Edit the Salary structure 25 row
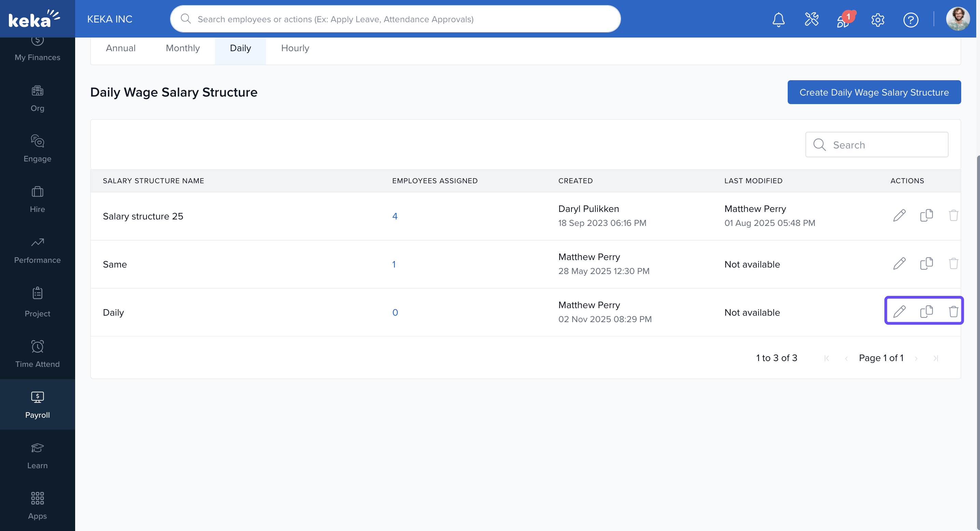 click(899, 216)
